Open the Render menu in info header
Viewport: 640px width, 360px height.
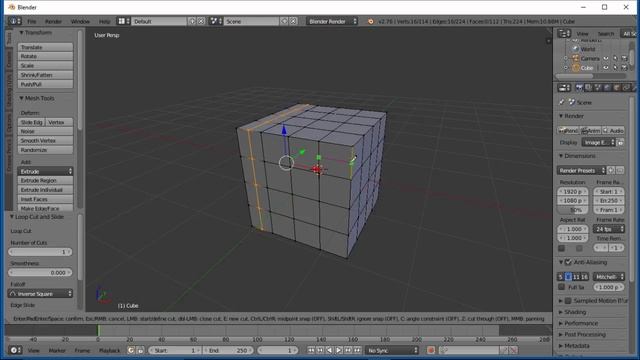tap(53, 21)
